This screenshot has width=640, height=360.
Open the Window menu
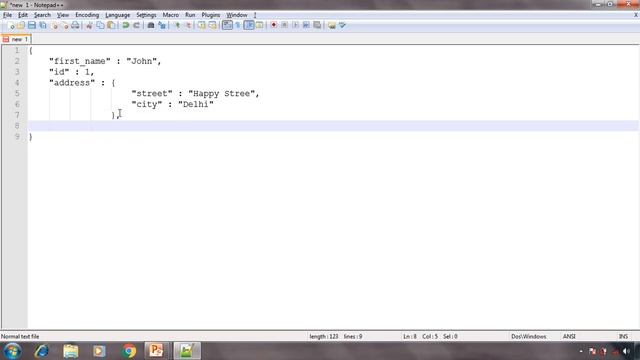click(237, 15)
